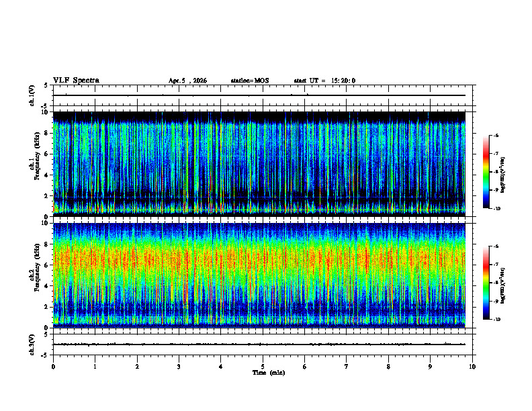The image size is (532, 411).
Task: Click the "-10" value on ch.2 colorbar
Action: 496,320
